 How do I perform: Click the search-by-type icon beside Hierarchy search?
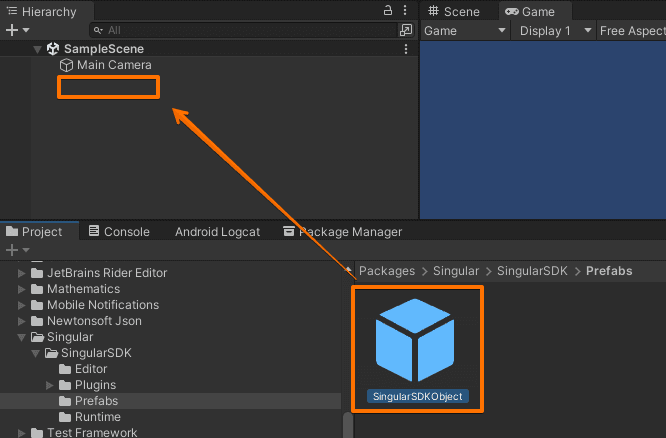pos(406,31)
